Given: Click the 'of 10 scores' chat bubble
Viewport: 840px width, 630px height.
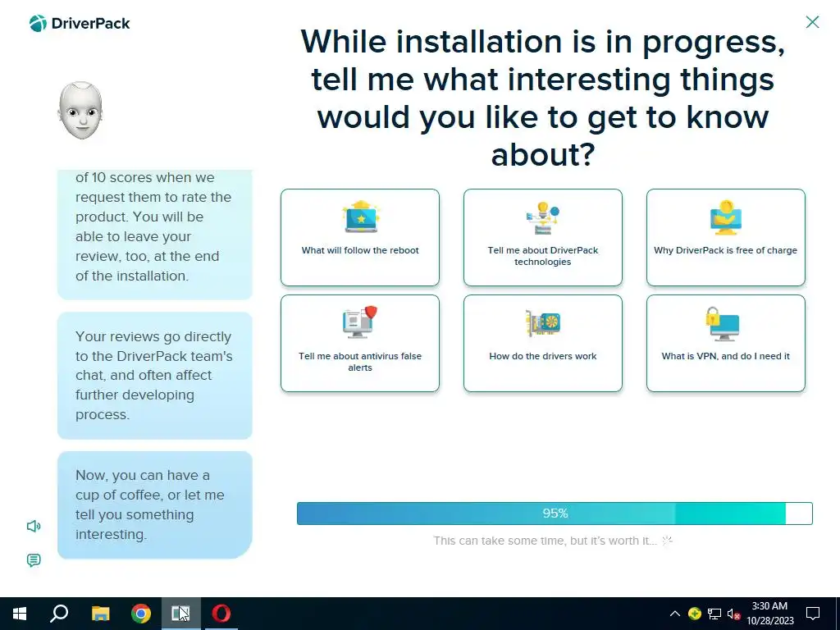Looking at the screenshot, I should pos(155,235).
